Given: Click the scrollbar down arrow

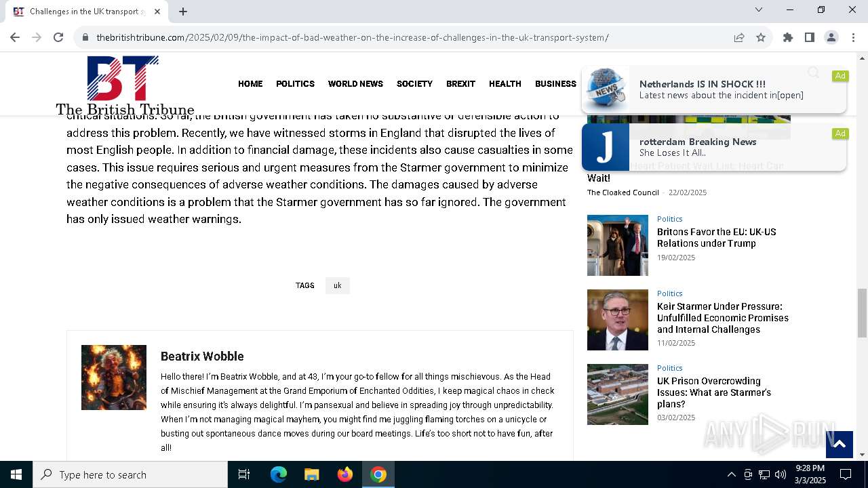Looking at the screenshot, I should [x=862, y=455].
